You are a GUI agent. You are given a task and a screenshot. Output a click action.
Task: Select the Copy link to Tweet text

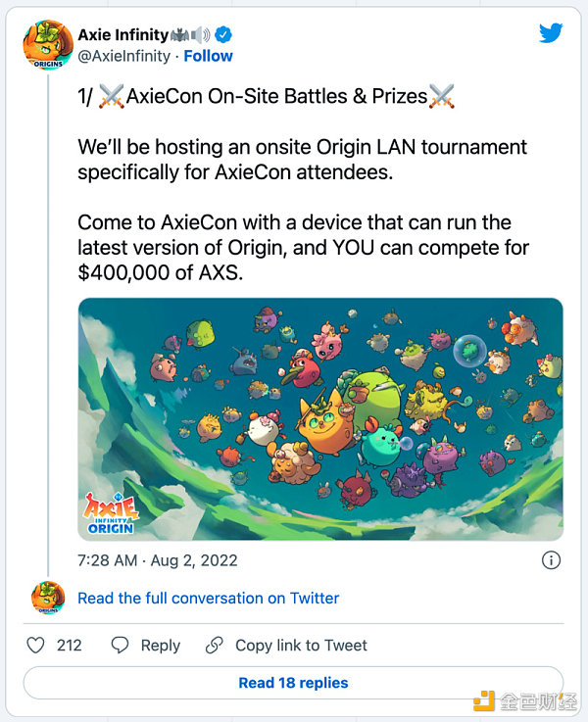[x=301, y=646]
